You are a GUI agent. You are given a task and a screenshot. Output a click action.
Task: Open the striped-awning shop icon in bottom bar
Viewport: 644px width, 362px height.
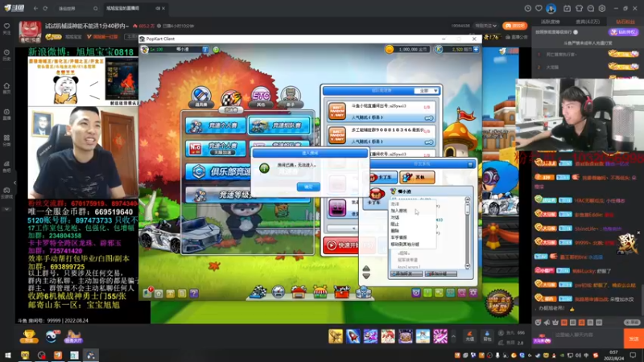tap(320, 292)
